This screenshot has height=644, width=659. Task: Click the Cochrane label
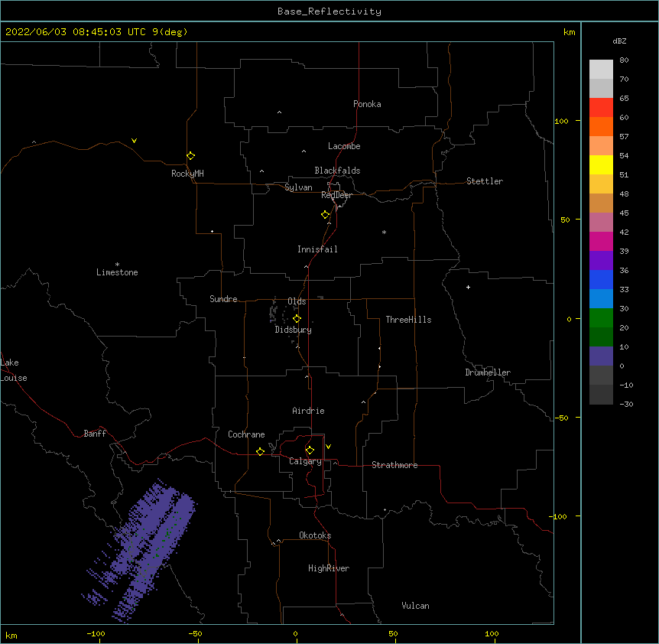(x=246, y=434)
